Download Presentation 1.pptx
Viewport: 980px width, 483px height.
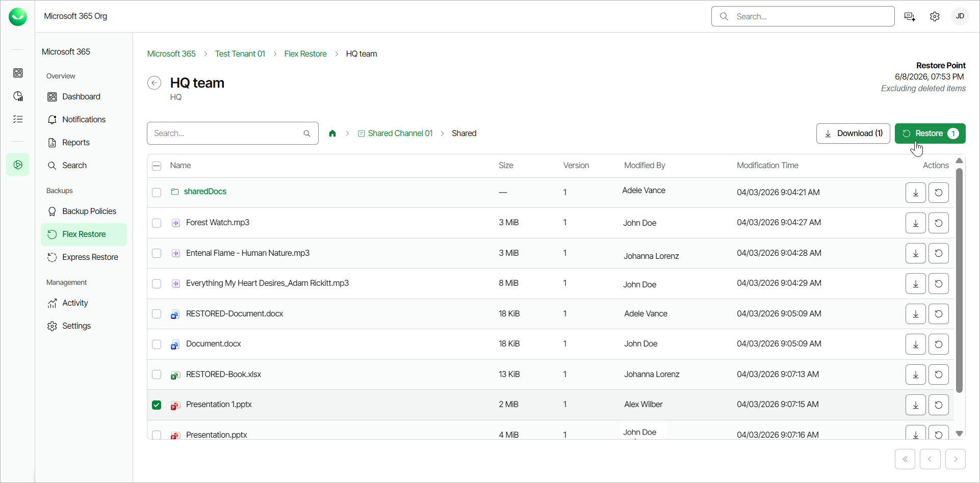(x=916, y=405)
